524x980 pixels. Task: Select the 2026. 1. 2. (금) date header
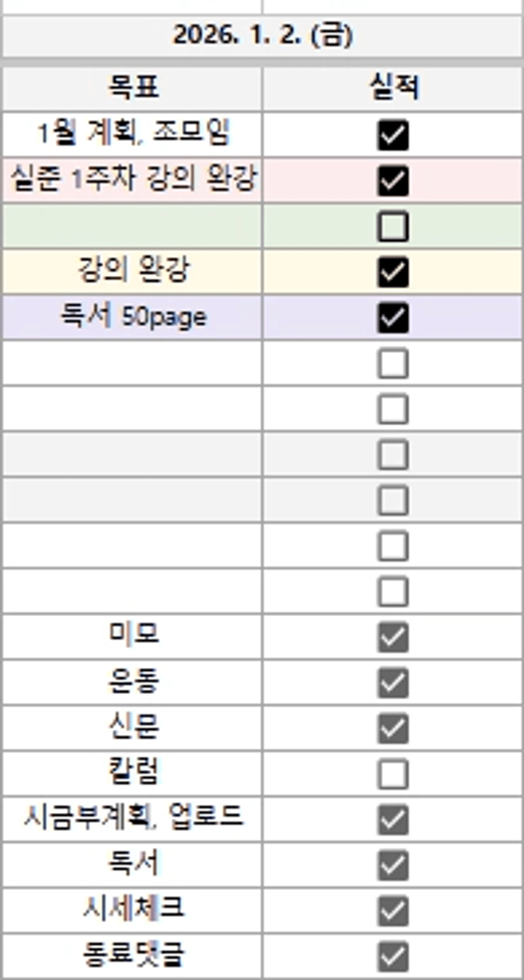262,36
